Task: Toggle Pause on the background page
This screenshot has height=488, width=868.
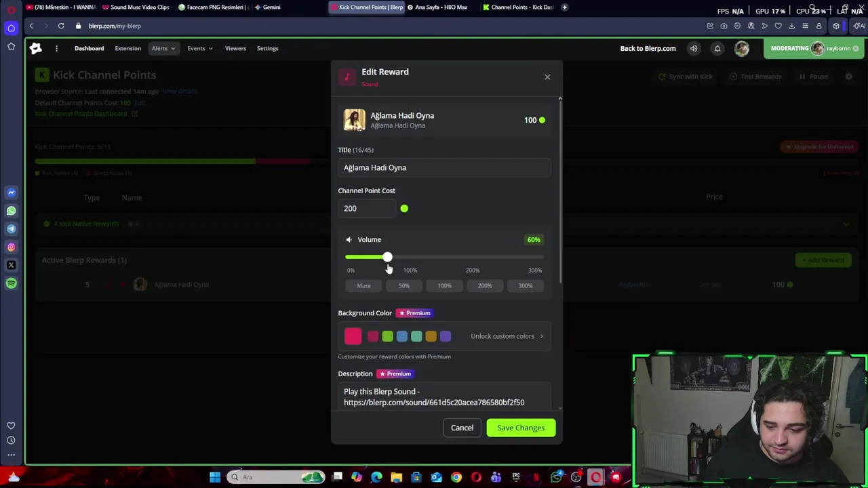Action: pos(814,77)
